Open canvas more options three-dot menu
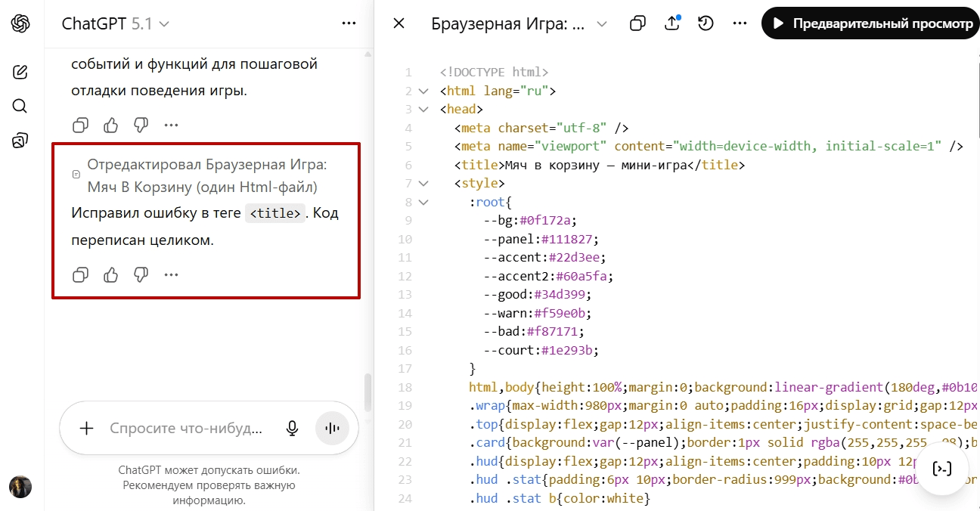Viewport: 980px width, 511px height. pyautogui.click(x=740, y=23)
